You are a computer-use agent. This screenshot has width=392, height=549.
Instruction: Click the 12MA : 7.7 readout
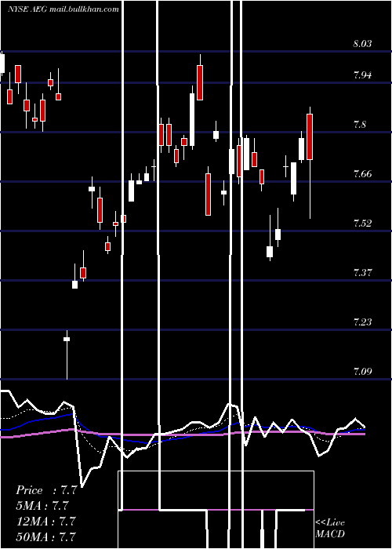click(46, 521)
